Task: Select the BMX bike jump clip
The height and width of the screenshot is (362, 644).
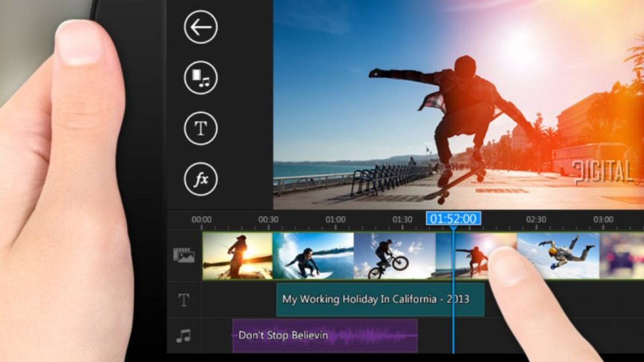Action: pos(394,256)
